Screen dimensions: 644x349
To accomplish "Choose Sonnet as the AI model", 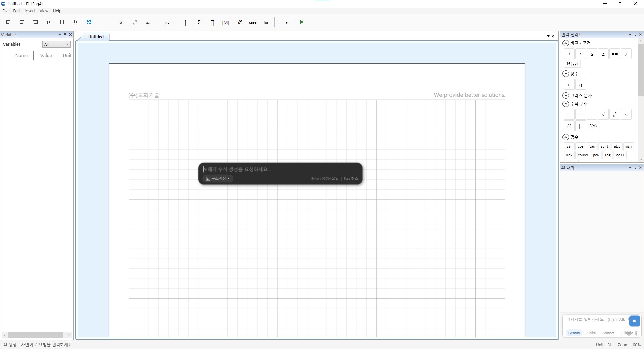I will (x=608, y=333).
